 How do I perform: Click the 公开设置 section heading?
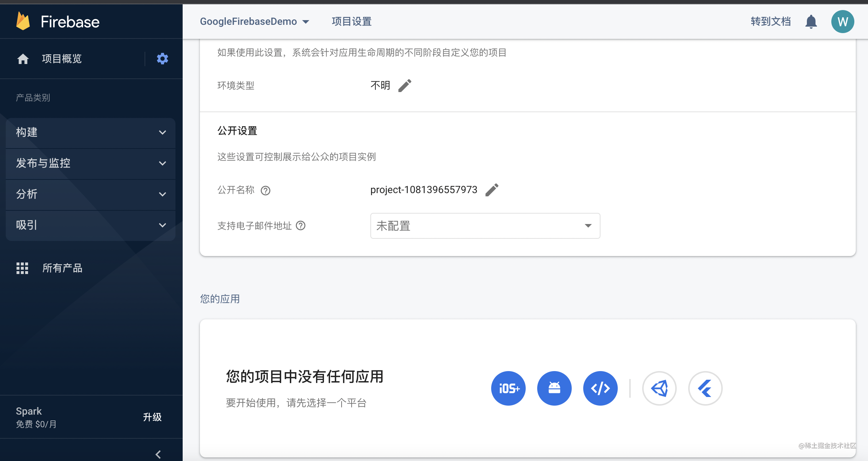(x=237, y=131)
